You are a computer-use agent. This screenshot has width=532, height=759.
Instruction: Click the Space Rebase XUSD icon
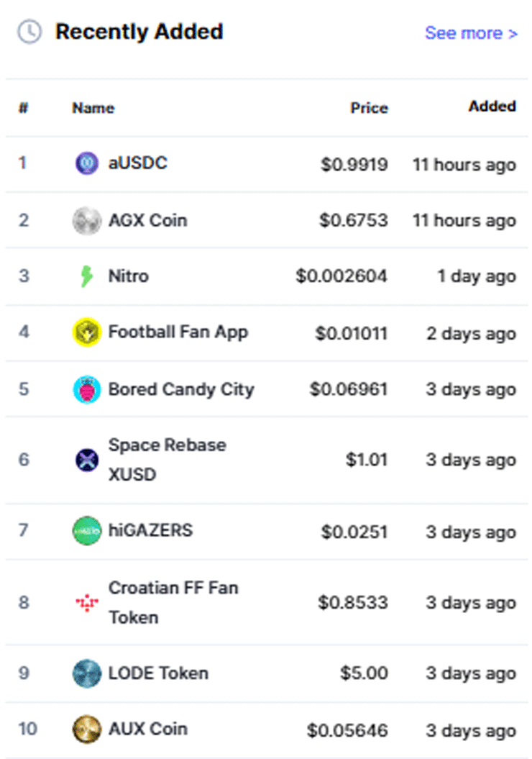[87, 460]
